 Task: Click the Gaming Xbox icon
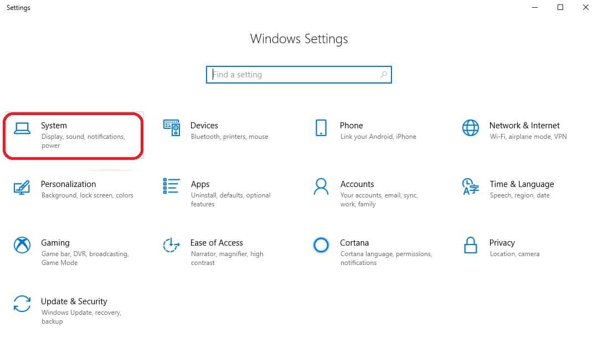[x=22, y=245]
